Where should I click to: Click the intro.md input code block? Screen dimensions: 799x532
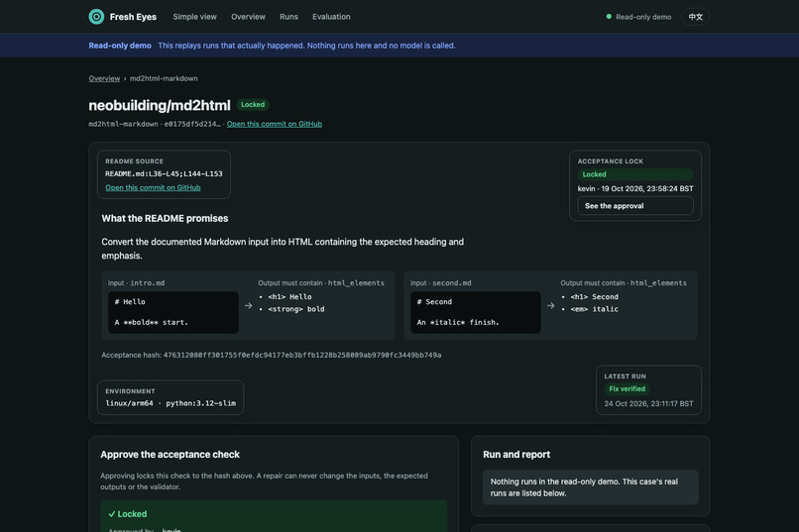173,312
